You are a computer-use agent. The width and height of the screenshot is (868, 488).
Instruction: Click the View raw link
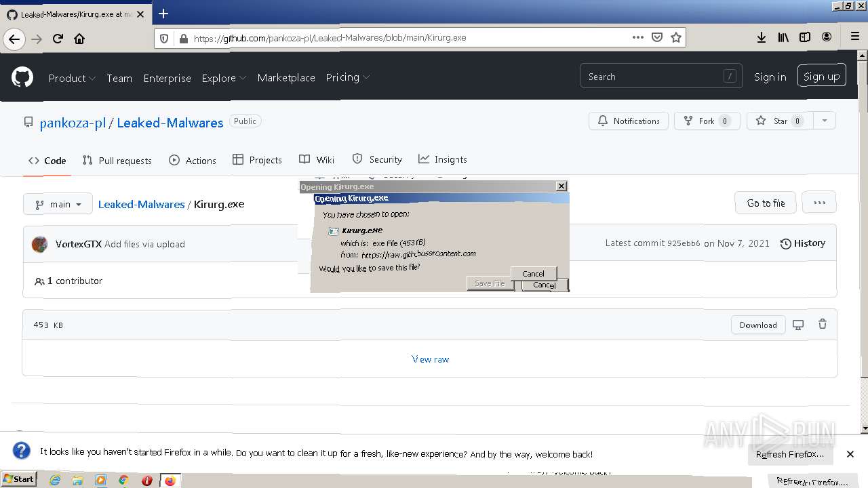tap(431, 359)
